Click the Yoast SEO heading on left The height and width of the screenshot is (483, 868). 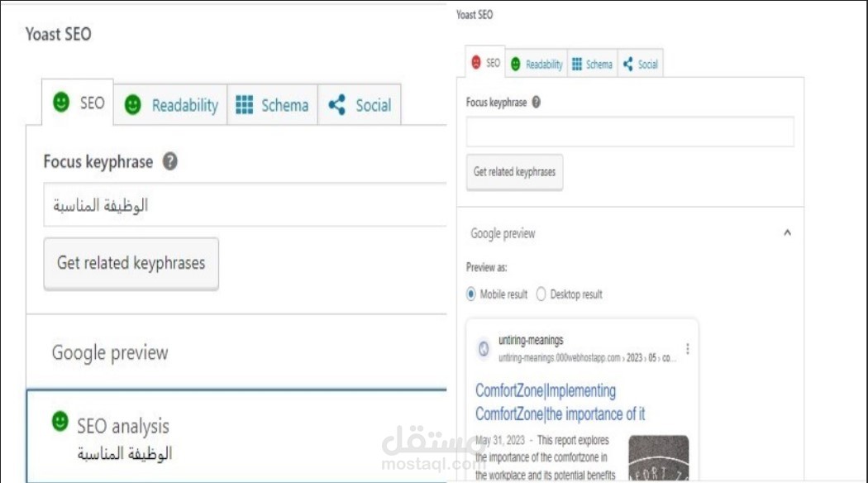coord(58,35)
